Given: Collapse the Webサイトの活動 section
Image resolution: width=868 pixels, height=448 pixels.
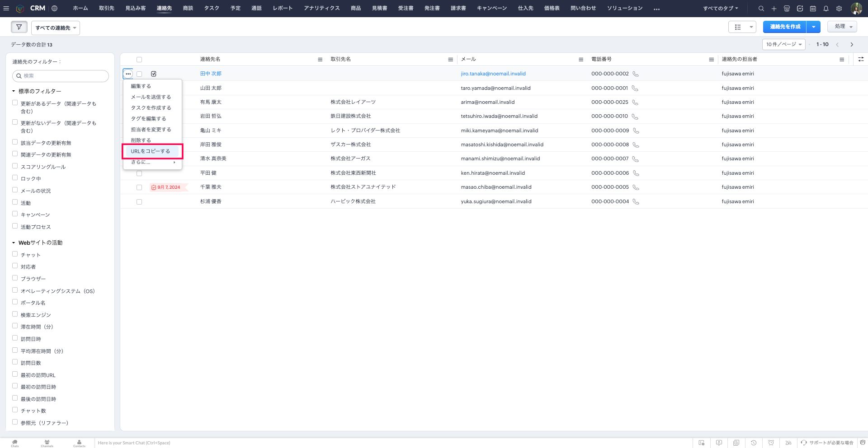Looking at the screenshot, I should [14, 243].
